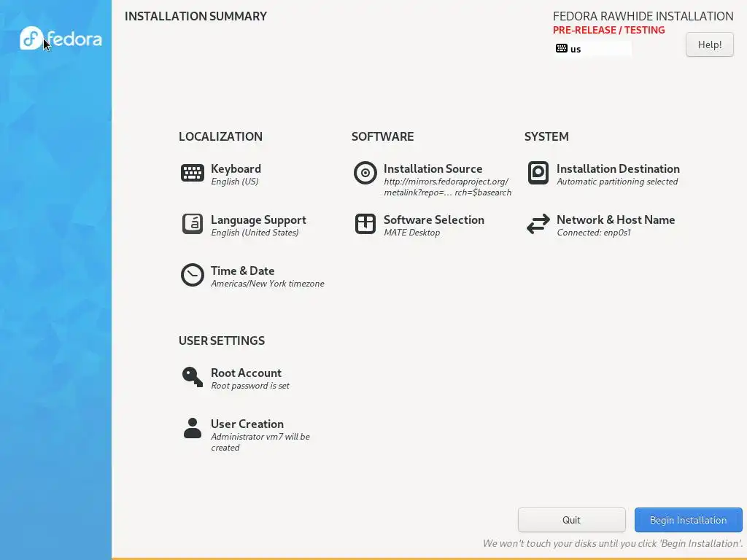Viewport: 747px width, 560px height.
Task: Click 'English (US)' keyboard status text
Action: [234, 182]
